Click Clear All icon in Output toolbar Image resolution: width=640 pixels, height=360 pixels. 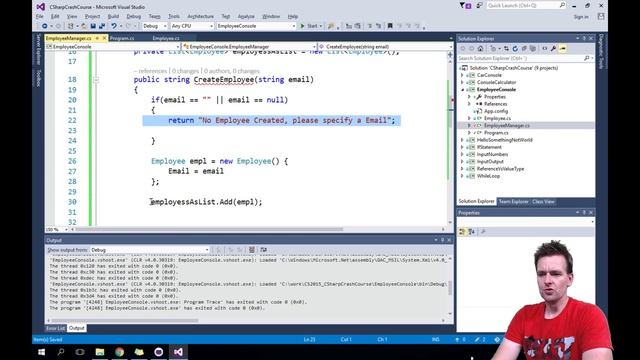[x=252, y=250]
